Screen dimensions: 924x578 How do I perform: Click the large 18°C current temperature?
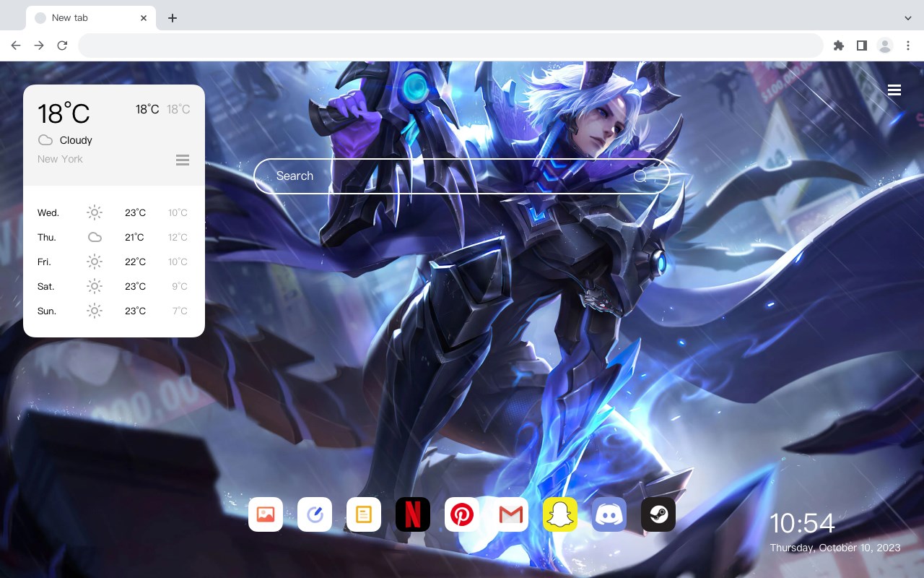point(64,113)
